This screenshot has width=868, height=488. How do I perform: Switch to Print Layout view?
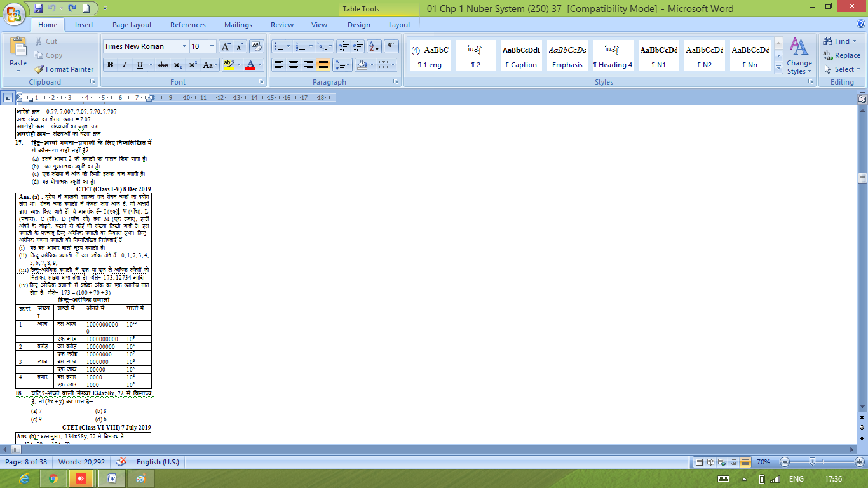click(700, 462)
